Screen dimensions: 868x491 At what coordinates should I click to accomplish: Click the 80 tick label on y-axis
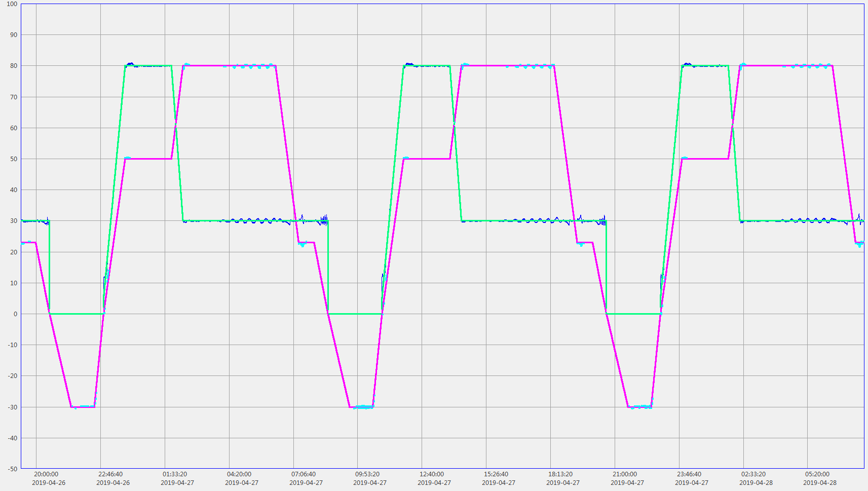pyautogui.click(x=13, y=66)
